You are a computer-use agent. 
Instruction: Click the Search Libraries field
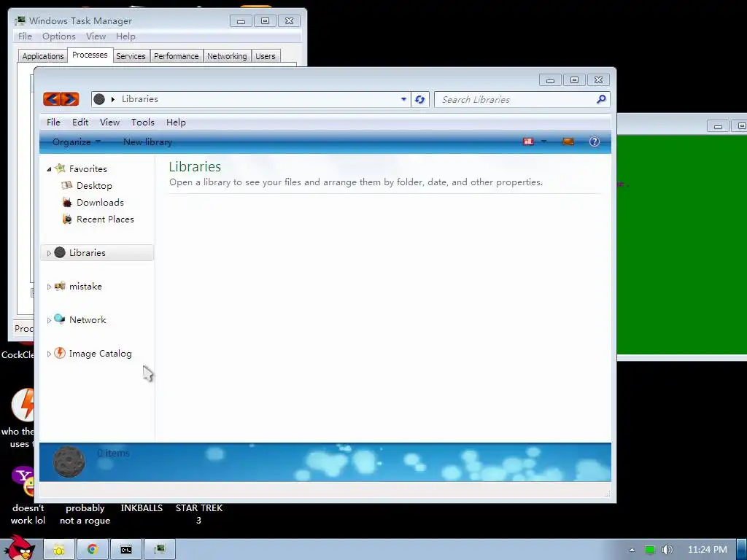click(x=517, y=99)
